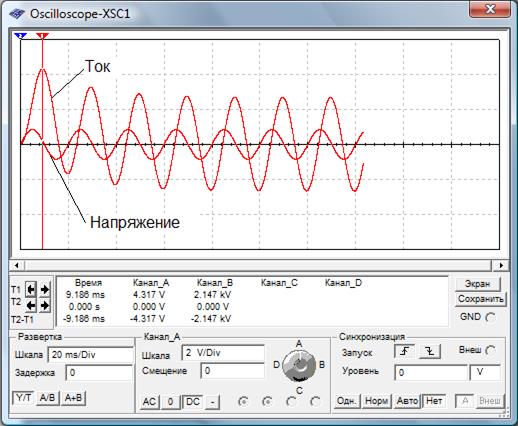
Task: Click the Задержка delay field
Action: point(99,372)
